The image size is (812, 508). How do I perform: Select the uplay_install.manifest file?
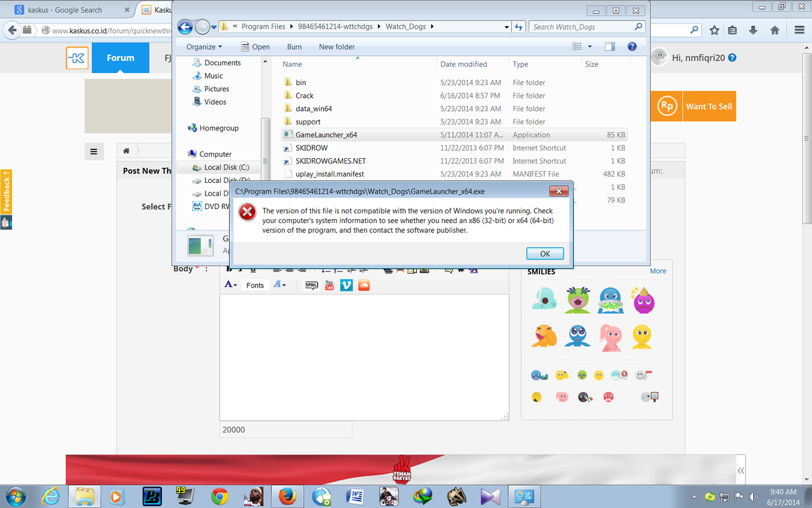[329, 174]
